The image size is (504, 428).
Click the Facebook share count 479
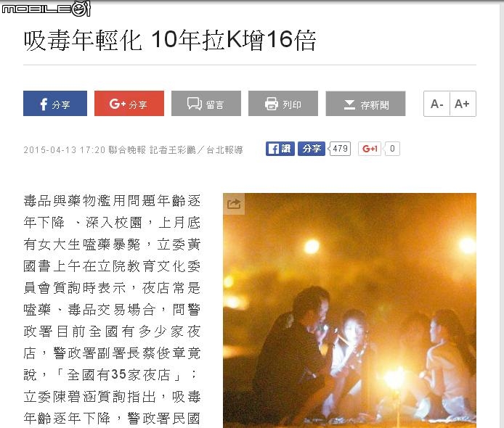pos(340,149)
